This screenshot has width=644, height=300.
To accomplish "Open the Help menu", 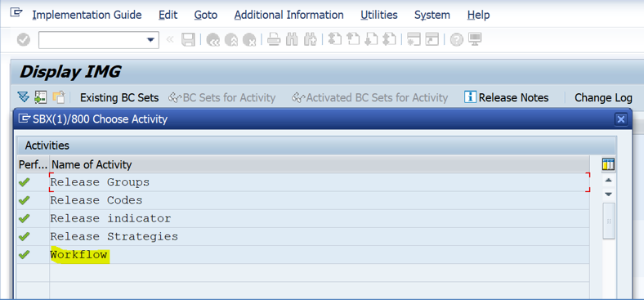I will coord(478,16).
